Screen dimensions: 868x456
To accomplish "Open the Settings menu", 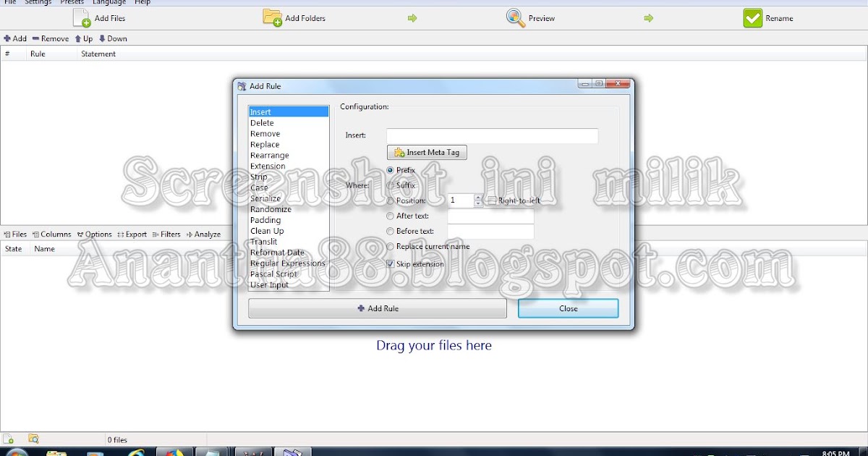I will pyautogui.click(x=38, y=2).
